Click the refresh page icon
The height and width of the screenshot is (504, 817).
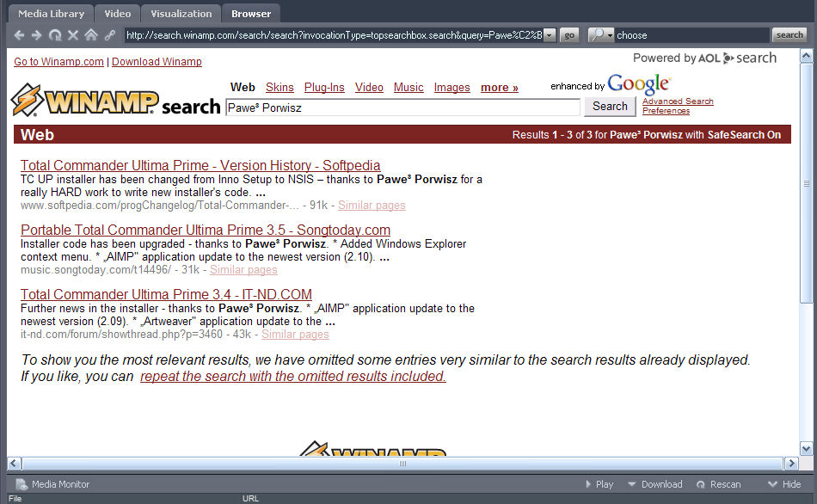click(55, 35)
